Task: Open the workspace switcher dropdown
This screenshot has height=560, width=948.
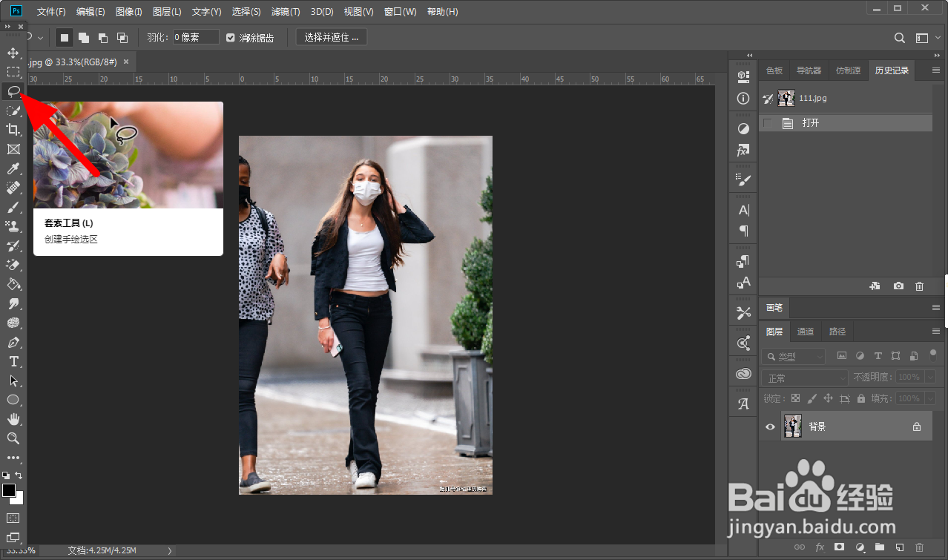Action: (922, 38)
